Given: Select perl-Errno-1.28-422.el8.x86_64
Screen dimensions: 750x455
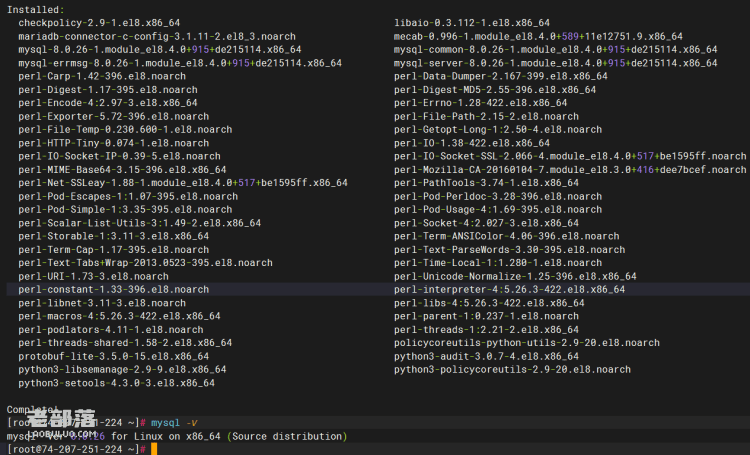Looking at the screenshot, I should tap(480, 103).
